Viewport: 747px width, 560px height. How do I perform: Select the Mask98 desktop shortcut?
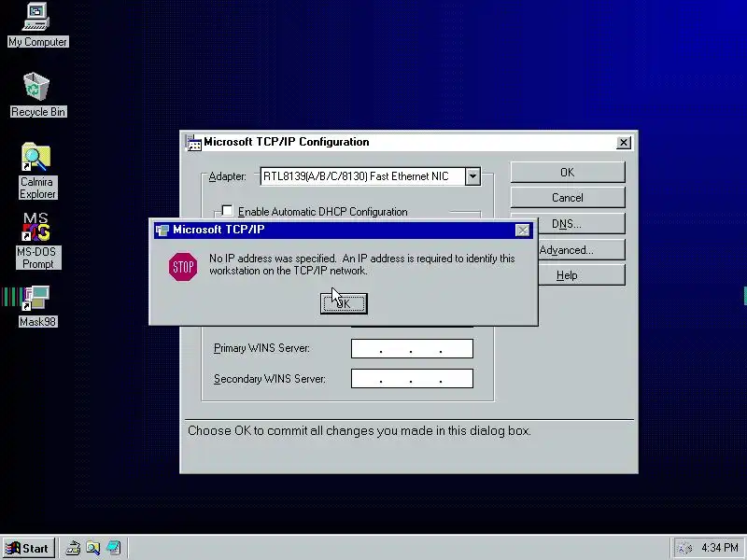coord(37,307)
